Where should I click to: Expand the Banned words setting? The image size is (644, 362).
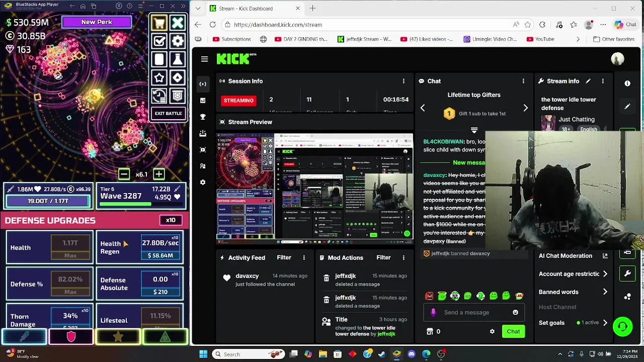pyautogui.click(x=605, y=292)
